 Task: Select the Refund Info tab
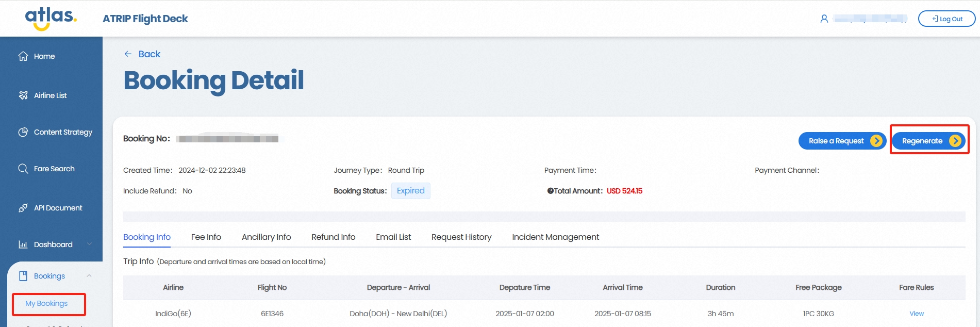333,237
